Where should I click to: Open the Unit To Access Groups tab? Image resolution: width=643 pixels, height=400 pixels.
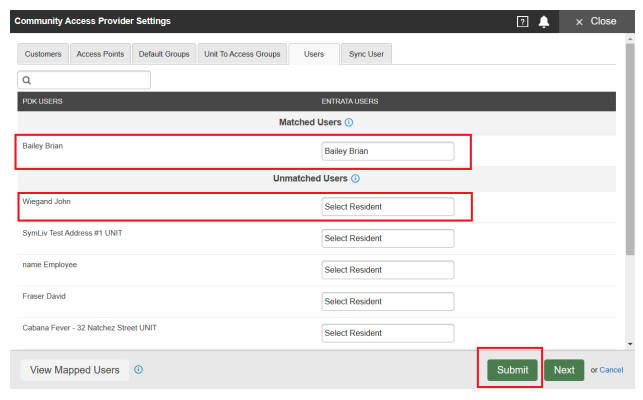pyautogui.click(x=242, y=54)
